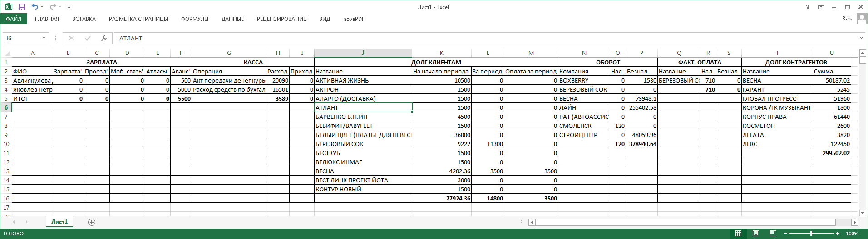Select row 6 header
Screen dimensions: 868x239
tap(6, 107)
